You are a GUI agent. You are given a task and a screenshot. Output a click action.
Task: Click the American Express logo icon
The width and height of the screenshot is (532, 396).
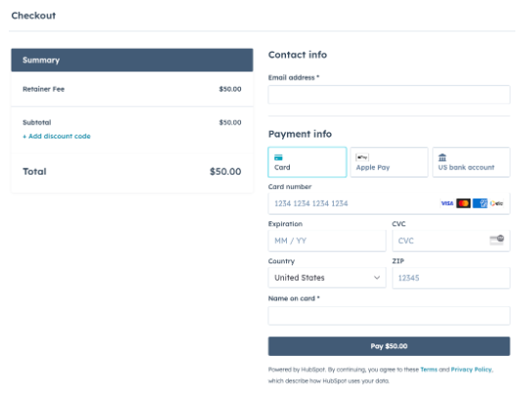point(479,203)
